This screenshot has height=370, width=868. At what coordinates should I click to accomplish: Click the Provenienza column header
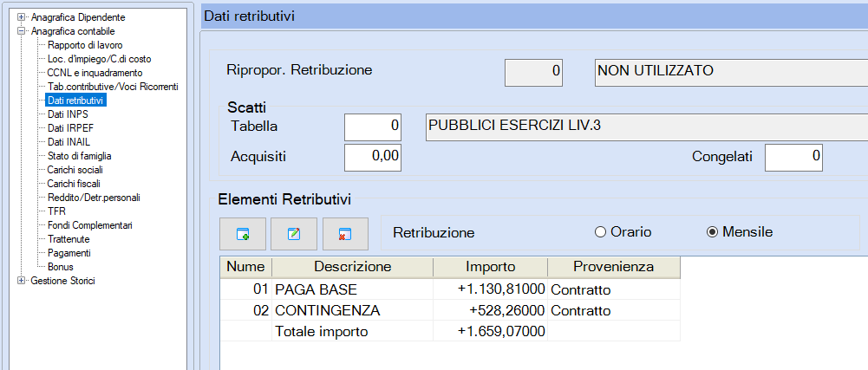point(614,267)
